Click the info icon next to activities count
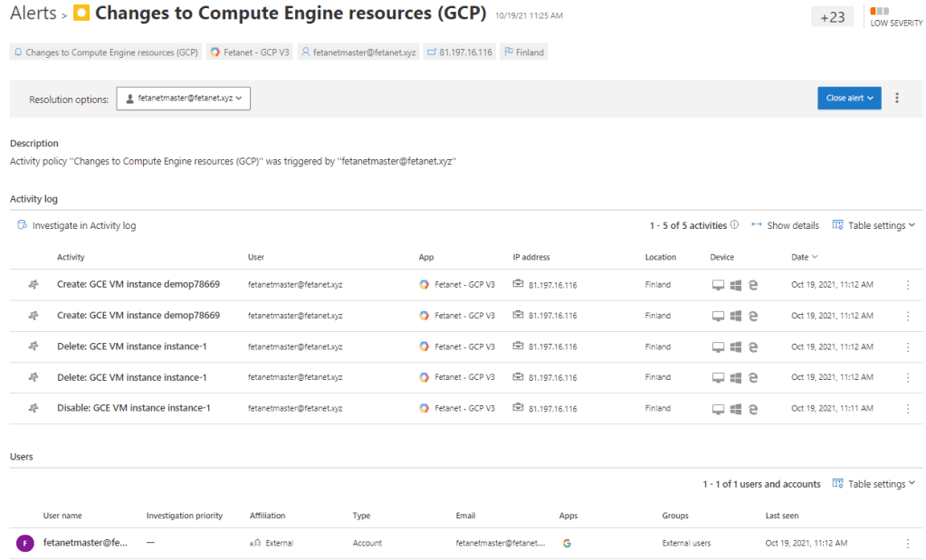 click(x=734, y=225)
